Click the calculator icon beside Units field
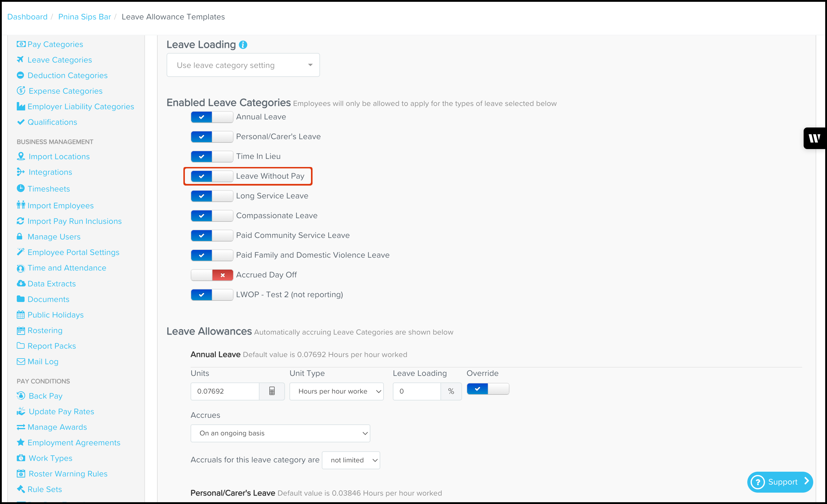This screenshot has height=504, width=827. point(271,391)
